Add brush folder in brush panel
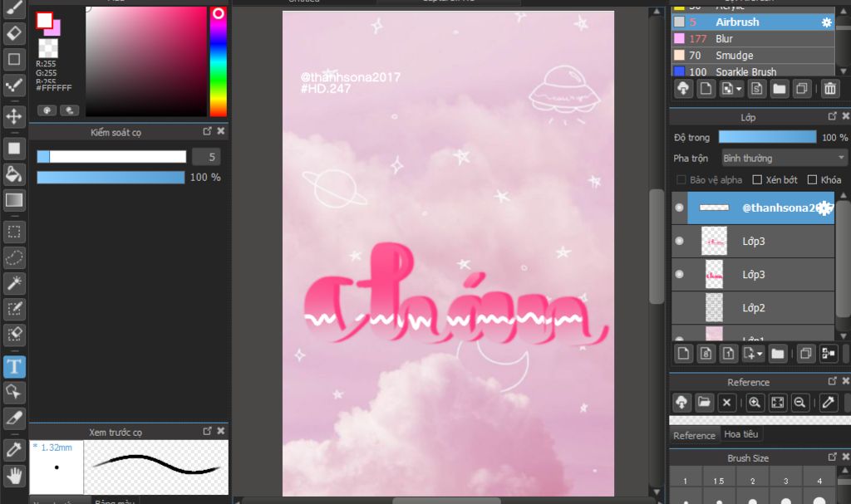This screenshot has height=504, width=851. (x=780, y=89)
